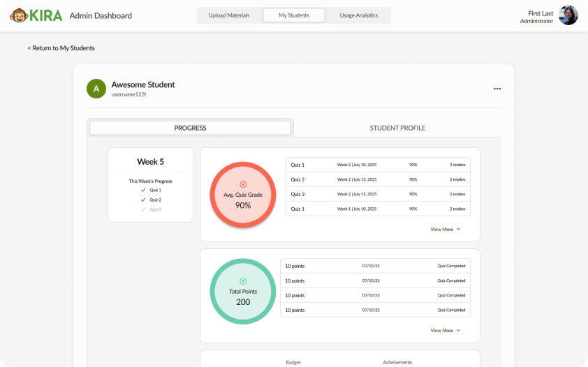The width and height of the screenshot is (588, 367).
Task: Click the green checkmark beside Quiz 2 progress
Action: (143, 200)
